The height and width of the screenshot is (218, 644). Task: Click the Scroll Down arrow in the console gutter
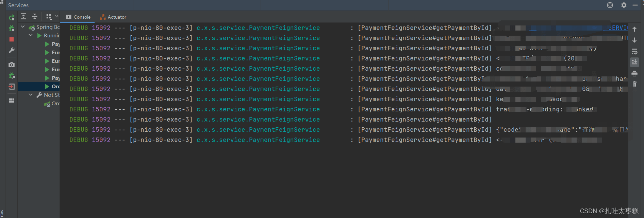click(634, 40)
